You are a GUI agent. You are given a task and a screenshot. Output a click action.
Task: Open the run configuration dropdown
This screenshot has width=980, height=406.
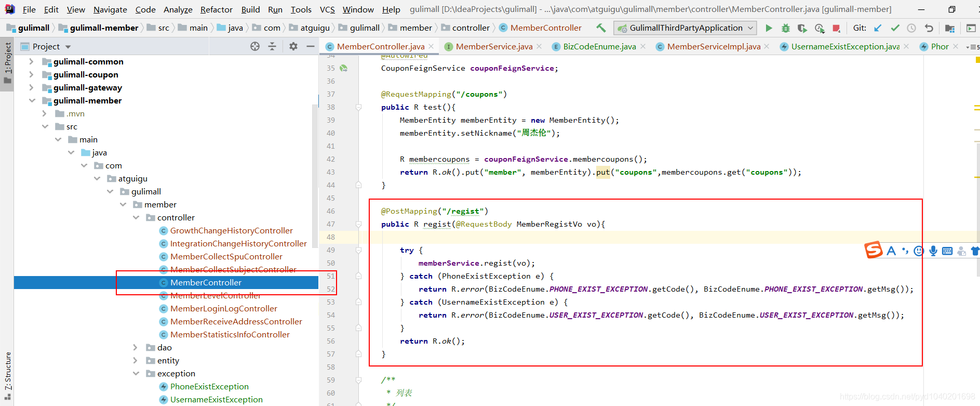coord(685,28)
